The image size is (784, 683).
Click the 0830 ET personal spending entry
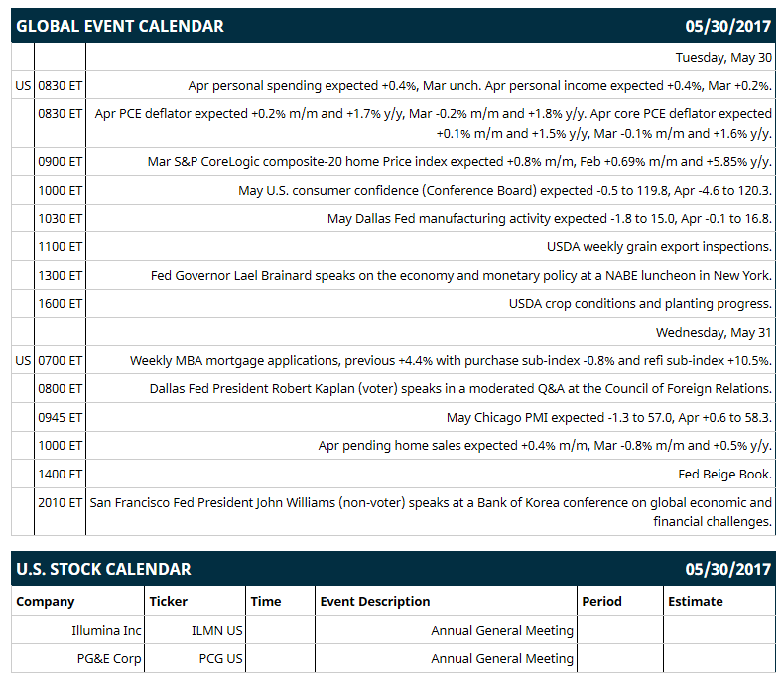[x=479, y=86]
